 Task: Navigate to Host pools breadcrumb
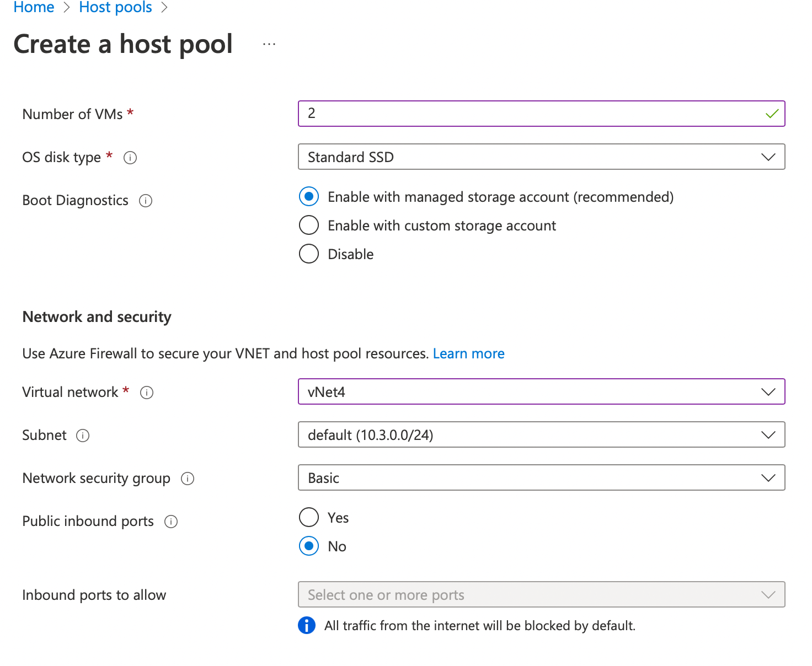115,8
